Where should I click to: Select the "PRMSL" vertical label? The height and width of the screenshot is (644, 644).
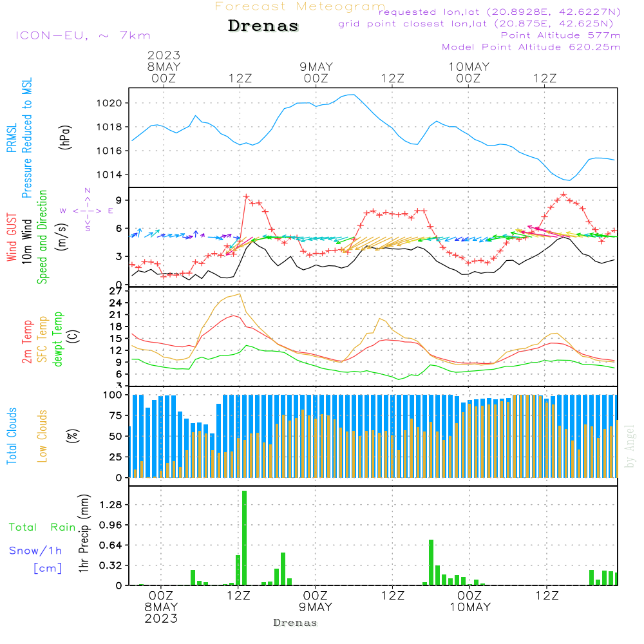tap(12, 138)
